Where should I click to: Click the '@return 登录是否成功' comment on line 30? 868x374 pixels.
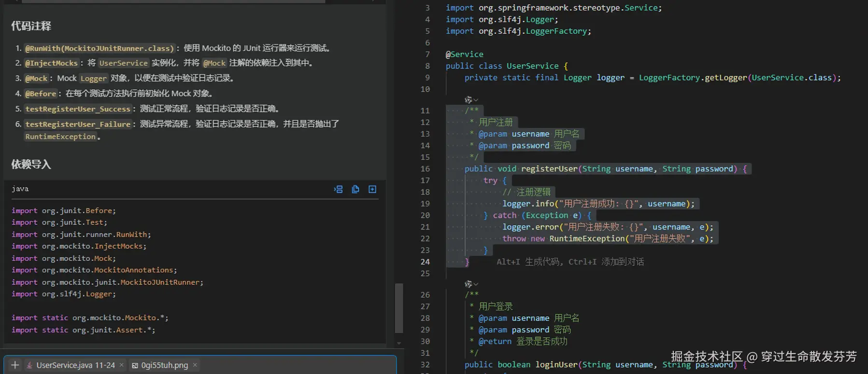click(523, 341)
